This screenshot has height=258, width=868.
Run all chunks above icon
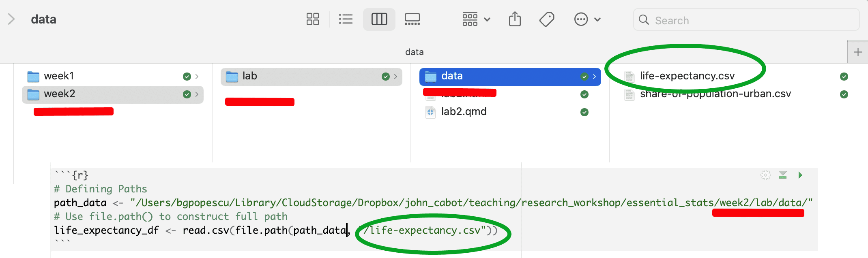[783, 175]
